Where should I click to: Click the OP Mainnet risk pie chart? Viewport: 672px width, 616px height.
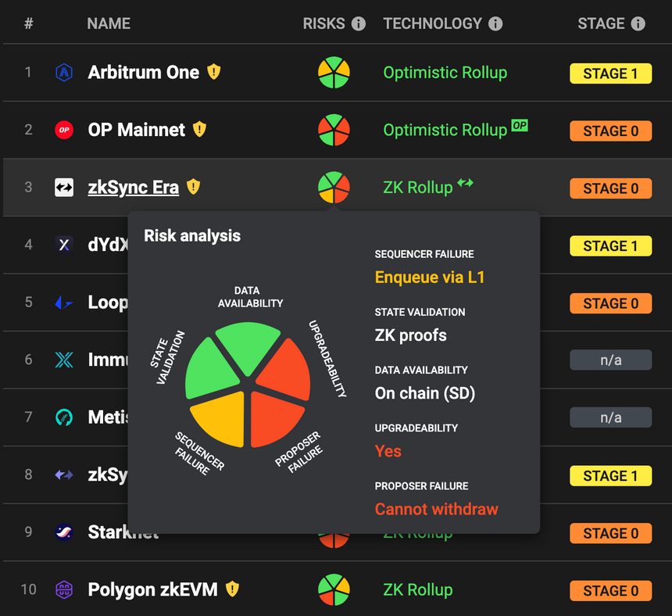click(334, 130)
